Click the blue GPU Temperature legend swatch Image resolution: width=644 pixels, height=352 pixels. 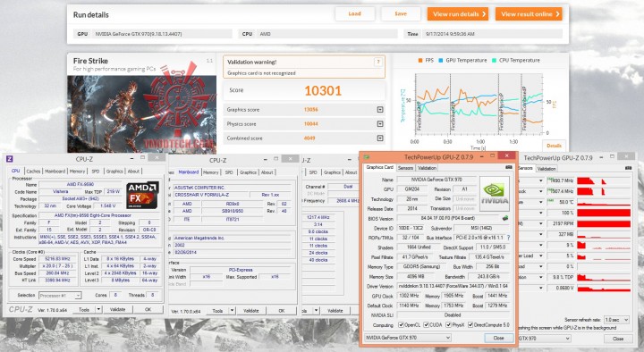click(441, 61)
